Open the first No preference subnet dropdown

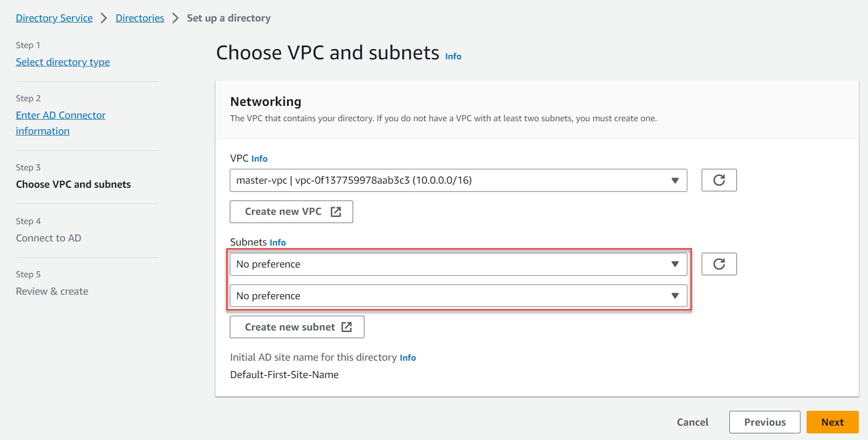(458, 264)
